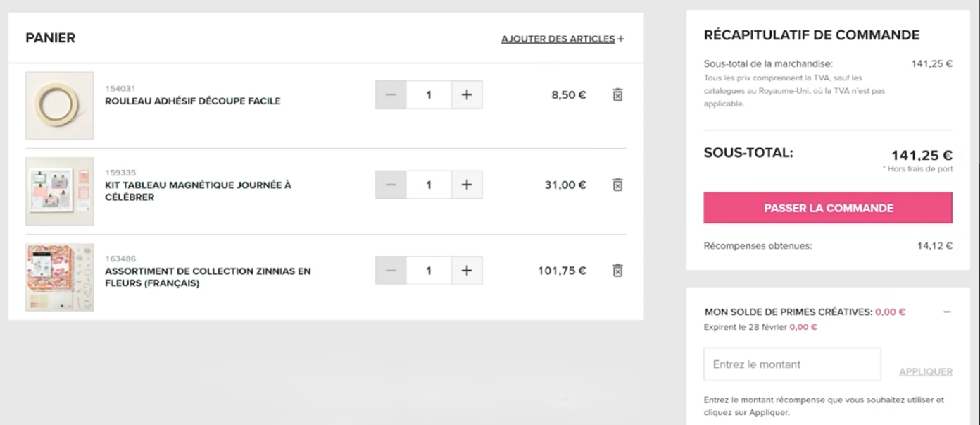Increase quantity of Zinnias en Fleurs assortment
980x425 pixels.
point(467,271)
